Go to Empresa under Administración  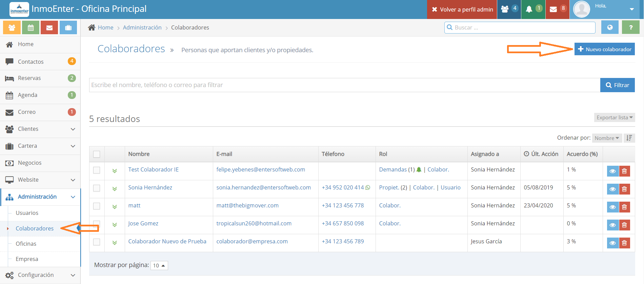point(27,259)
